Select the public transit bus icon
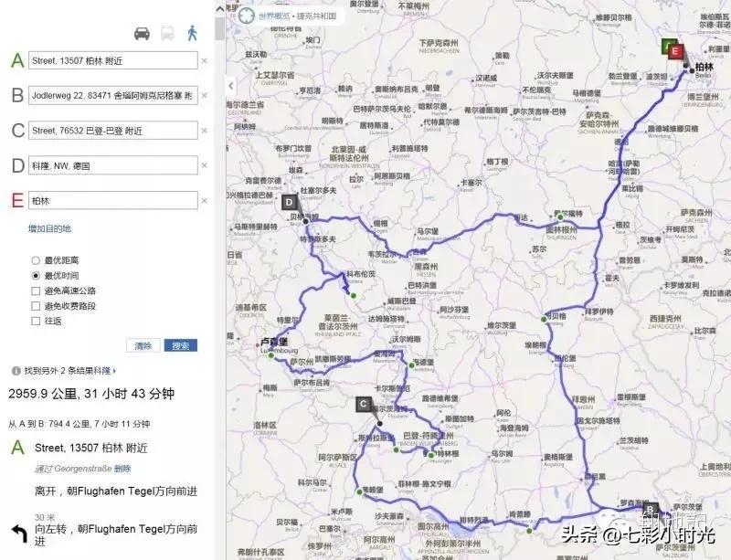This screenshot has height=560, width=731. [x=168, y=34]
